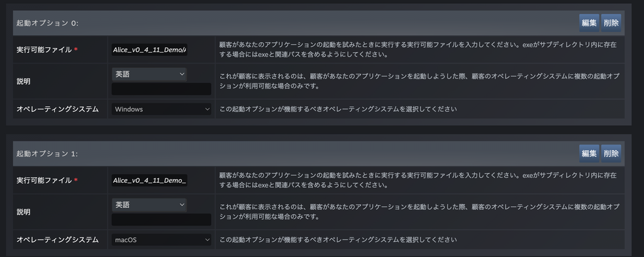This screenshot has width=644, height=257.
Task: Expand the macOS operating system dropdown
Action: 162,239
